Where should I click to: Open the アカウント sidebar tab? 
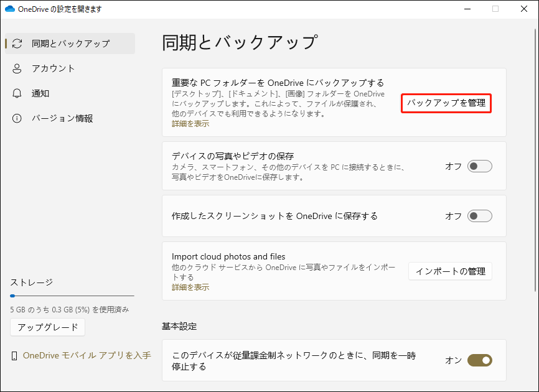pyautogui.click(x=70, y=68)
